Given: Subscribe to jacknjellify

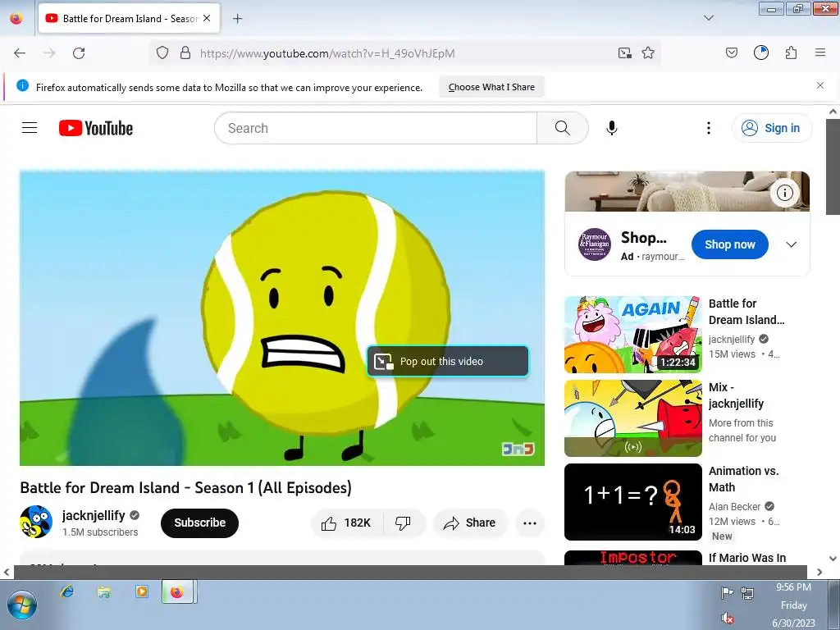Looking at the screenshot, I should 199,523.
